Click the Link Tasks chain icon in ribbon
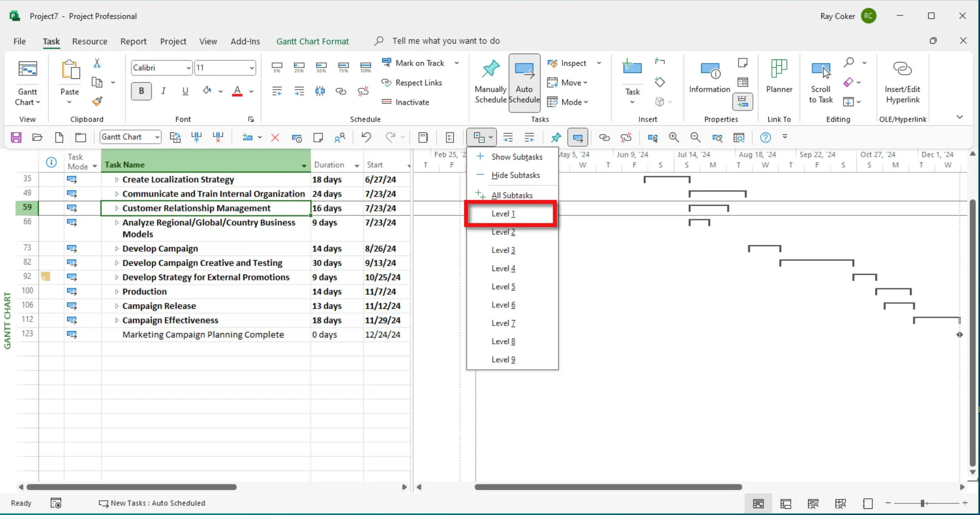Image resolution: width=980 pixels, height=515 pixels. tap(341, 91)
